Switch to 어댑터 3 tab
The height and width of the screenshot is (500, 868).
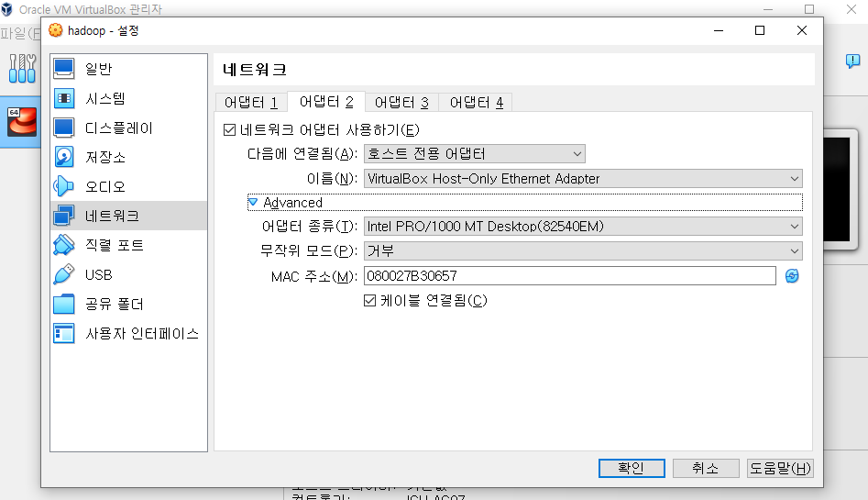[401, 103]
